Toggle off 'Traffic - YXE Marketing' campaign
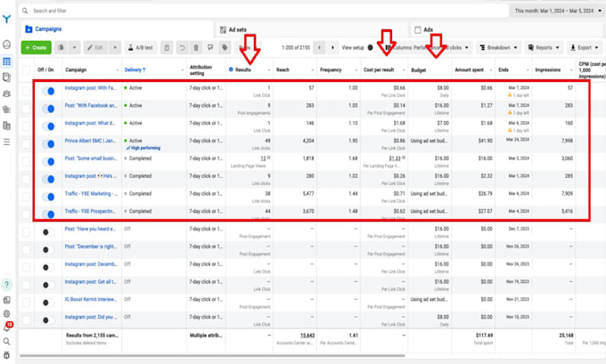Image resolution: width=606 pixels, height=364 pixels. click(x=48, y=197)
